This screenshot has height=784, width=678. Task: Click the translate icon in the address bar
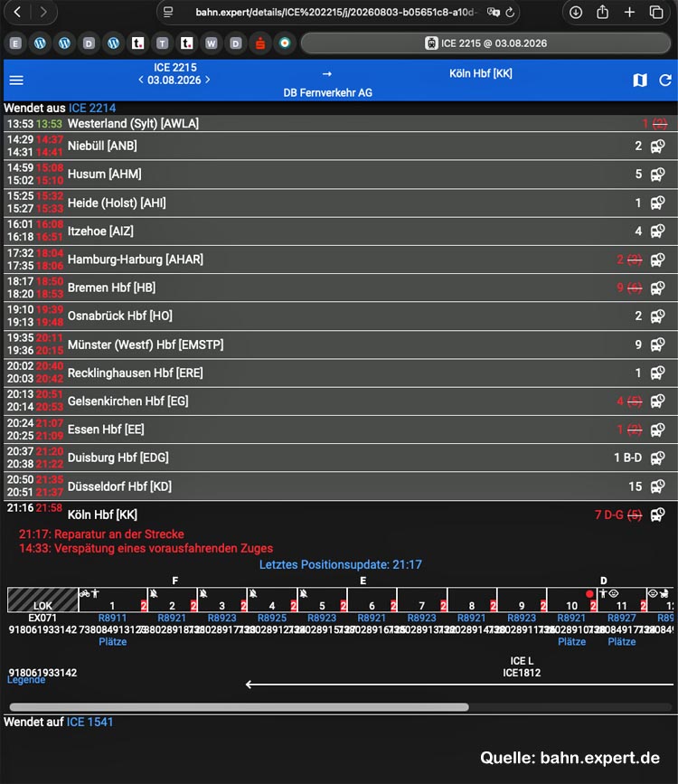pyautogui.click(x=493, y=13)
